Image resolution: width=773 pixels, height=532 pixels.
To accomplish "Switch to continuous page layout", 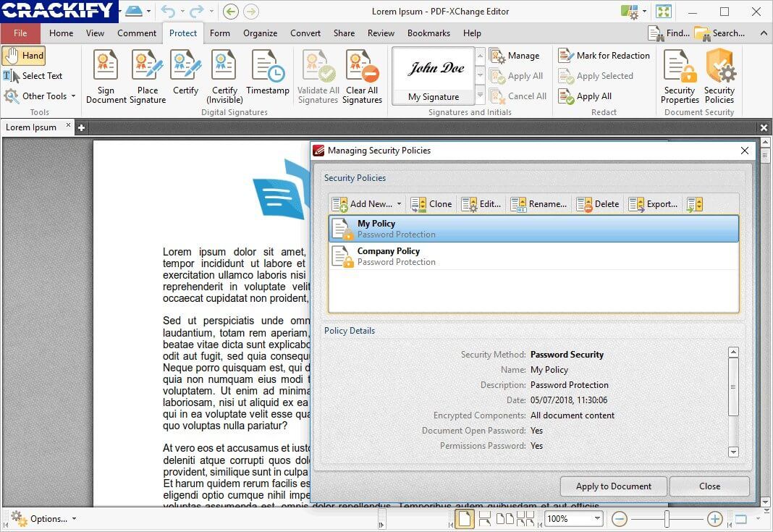I will (485, 519).
